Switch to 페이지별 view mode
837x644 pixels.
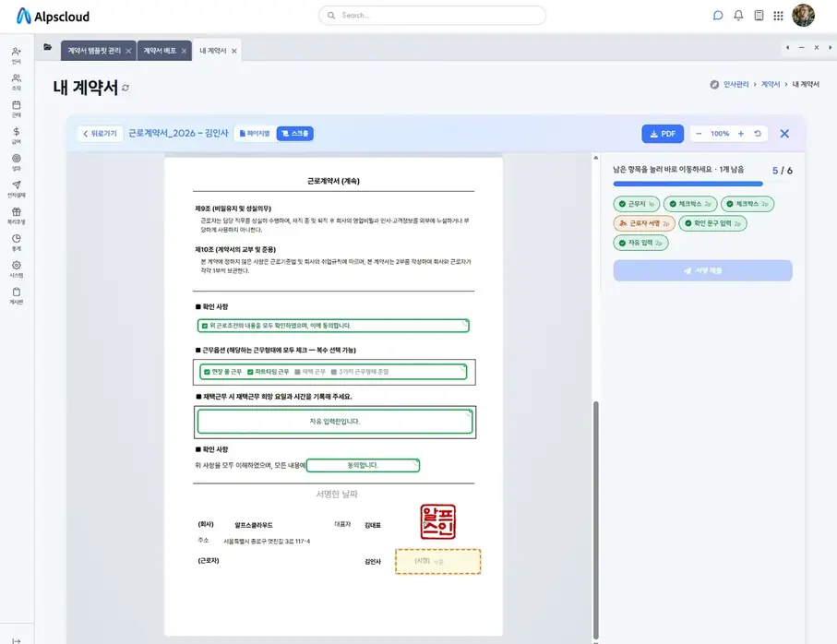[x=255, y=134]
